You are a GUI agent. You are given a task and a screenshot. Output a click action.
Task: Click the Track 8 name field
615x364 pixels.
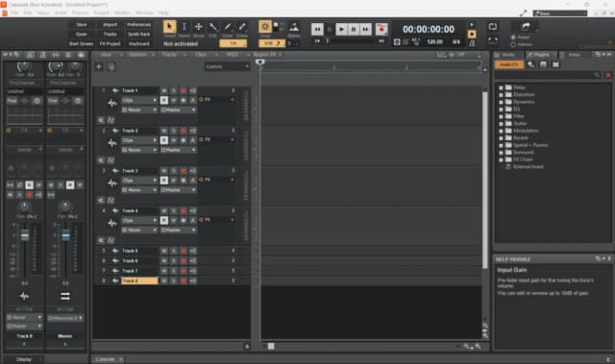coord(139,280)
